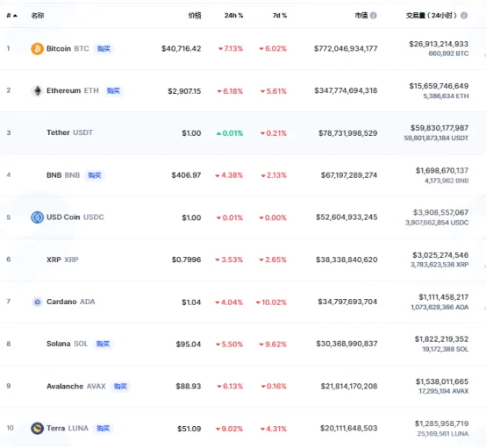This screenshot has height=448, width=486.
Task: Click Bitcoin market cap value $772,046,934,177
Action: (346, 48)
